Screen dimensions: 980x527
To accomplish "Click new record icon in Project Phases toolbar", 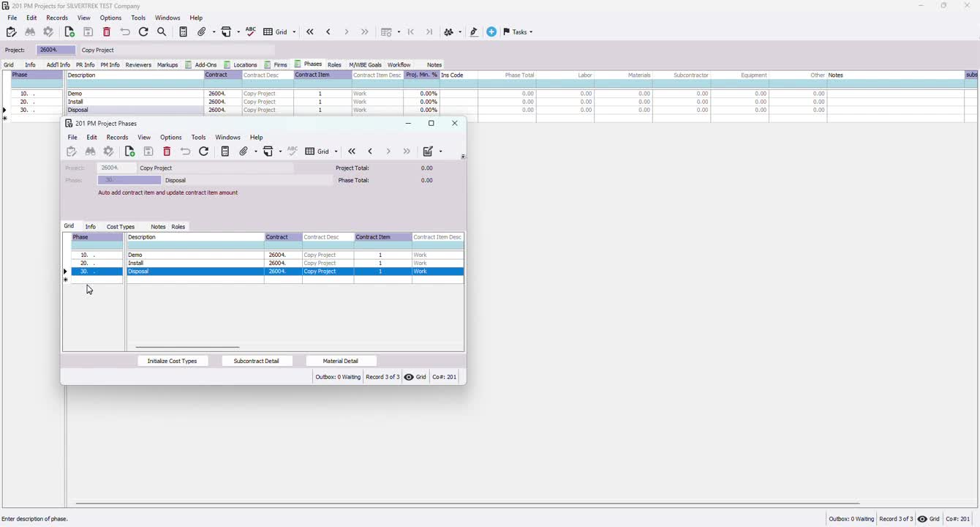I will (x=130, y=152).
